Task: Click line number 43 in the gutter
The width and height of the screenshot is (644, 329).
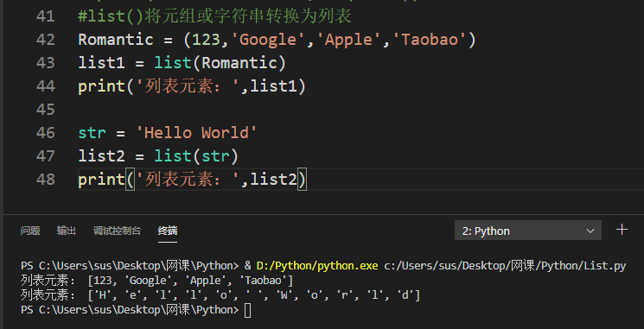Action: coord(45,63)
